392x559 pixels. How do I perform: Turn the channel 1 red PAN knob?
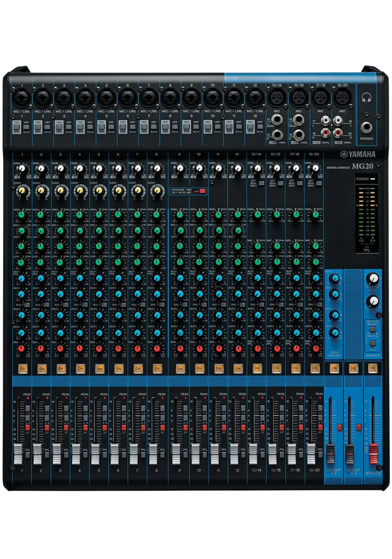[x=22, y=348]
